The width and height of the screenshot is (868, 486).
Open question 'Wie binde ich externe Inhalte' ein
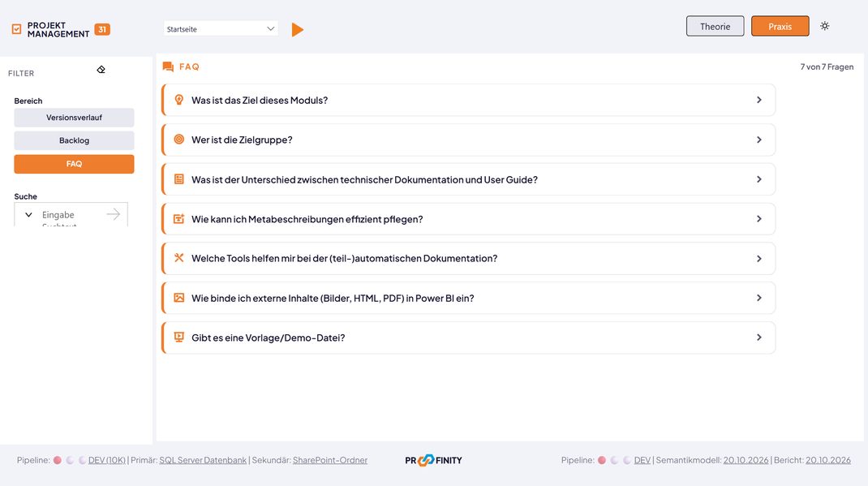[x=468, y=298]
